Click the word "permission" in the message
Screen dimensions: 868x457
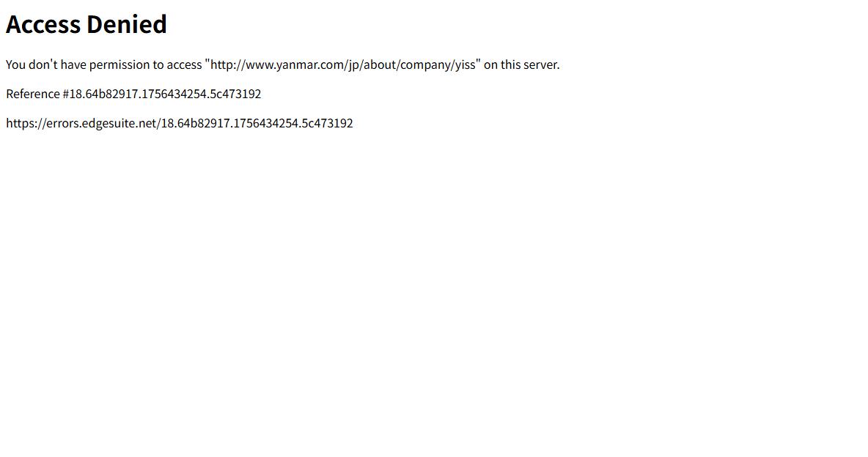(x=119, y=64)
